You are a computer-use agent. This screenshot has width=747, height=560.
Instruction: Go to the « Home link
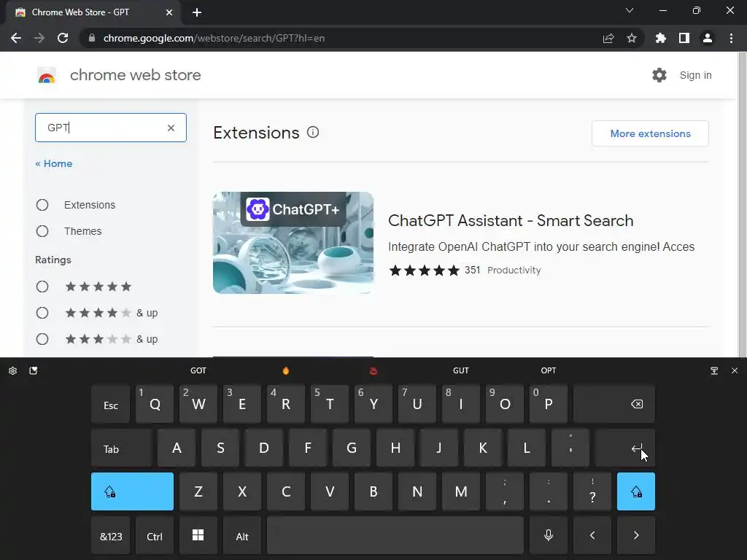pyautogui.click(x=54, y=163)
